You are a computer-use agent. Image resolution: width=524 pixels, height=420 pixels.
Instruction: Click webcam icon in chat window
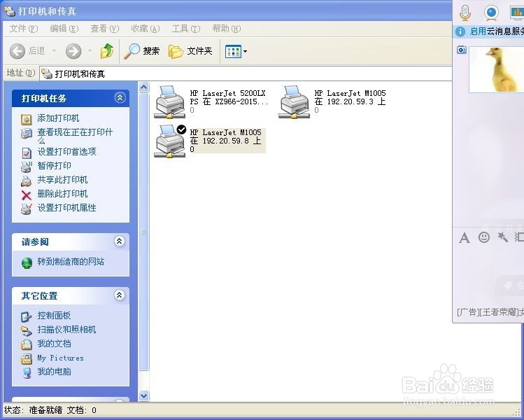click(x=491, y=13)
